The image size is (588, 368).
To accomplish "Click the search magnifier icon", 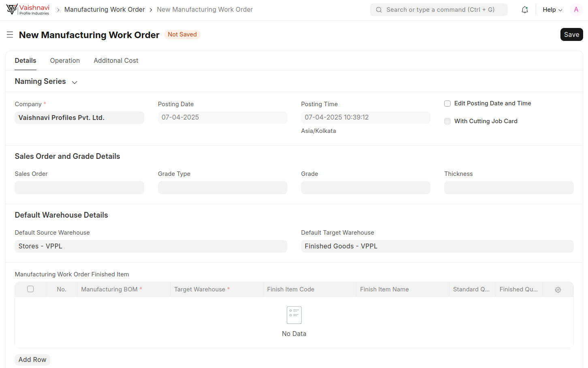I will point(379,10).
